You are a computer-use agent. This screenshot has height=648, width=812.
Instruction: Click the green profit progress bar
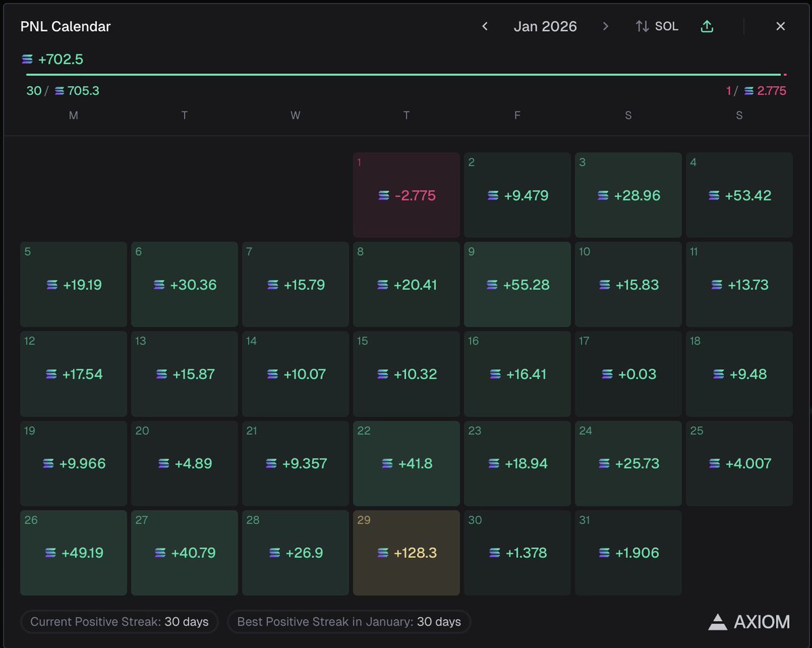pos(403,74)
